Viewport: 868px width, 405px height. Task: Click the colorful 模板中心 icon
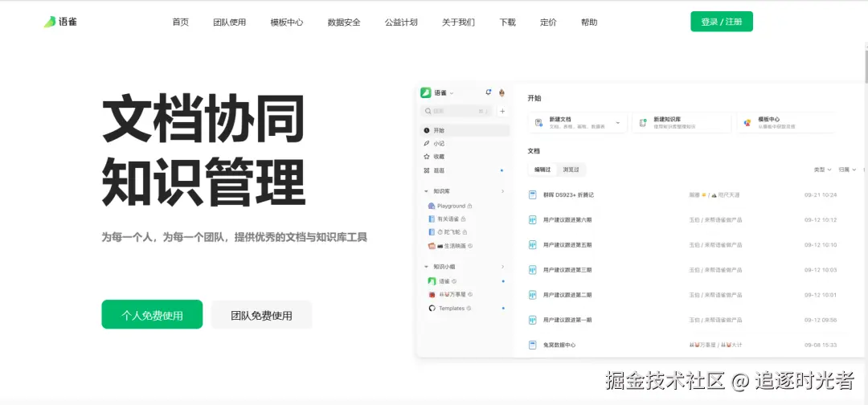pos(747,123)
